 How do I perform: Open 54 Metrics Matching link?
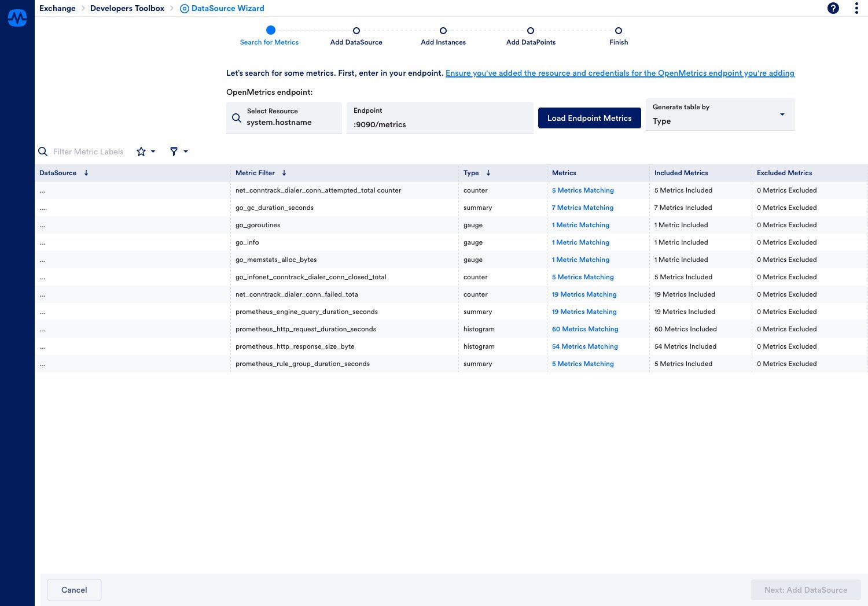585,346
